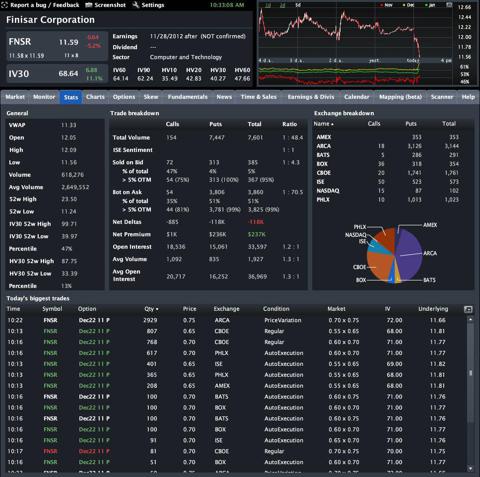Click the biggest trades table options icon

468,309
